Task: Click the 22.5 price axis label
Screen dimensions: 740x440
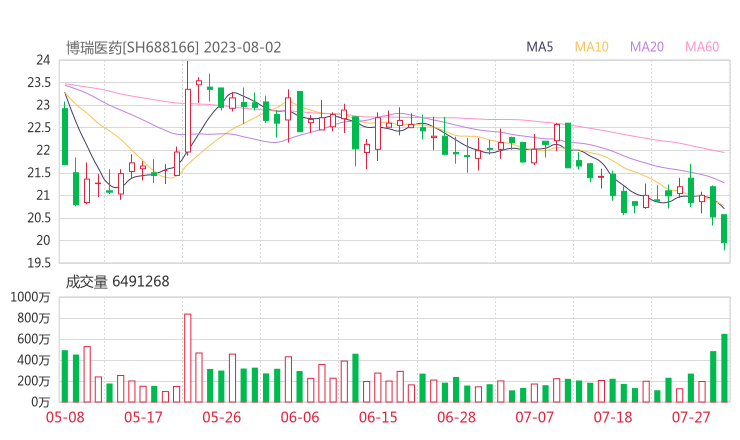Action: click(39, 128)
